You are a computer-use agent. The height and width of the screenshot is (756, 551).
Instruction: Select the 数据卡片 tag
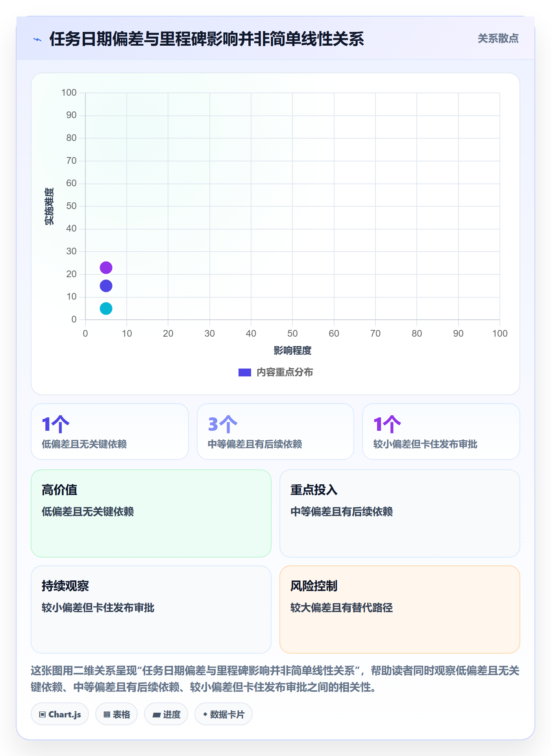tap(224, 714)
